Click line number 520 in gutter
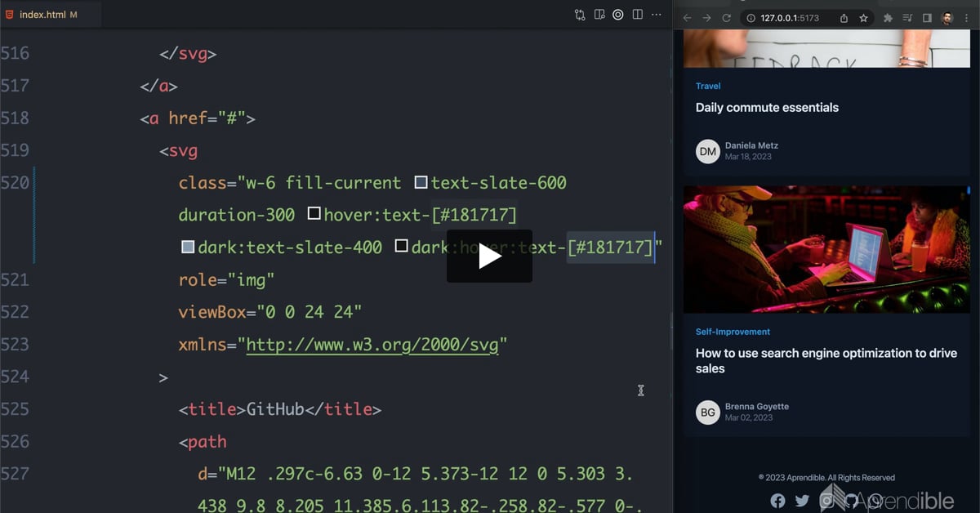The width and height of the screenshot is (980, 513). pyautogui.click(x=15, y=182)
